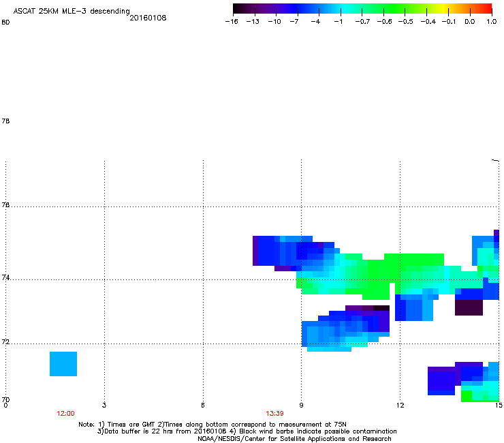The width and height of the screenshot is (504, 443).
Task: Click the longitude axis label "3"
Action: pos(104,405)
